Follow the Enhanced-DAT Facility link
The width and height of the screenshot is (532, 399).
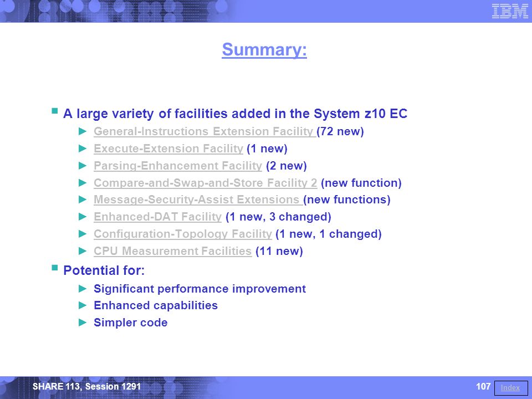coord(157,217)
